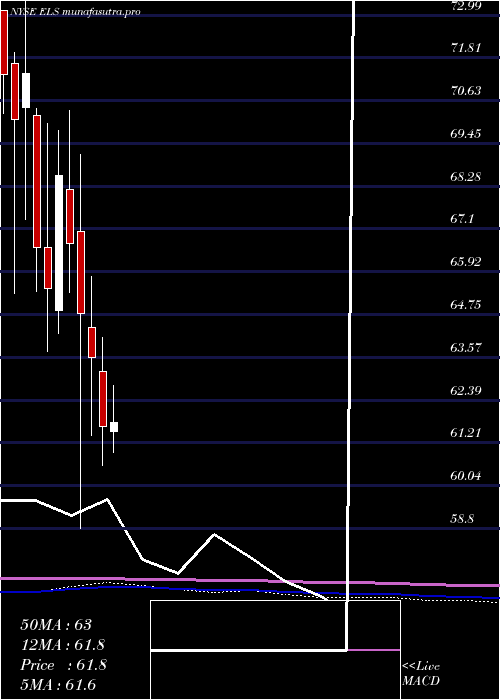This screenshot has height=700, width=500.
Task: Select the 62.39 price axis label
Action: pyautogui.click(x=467, y=391)
